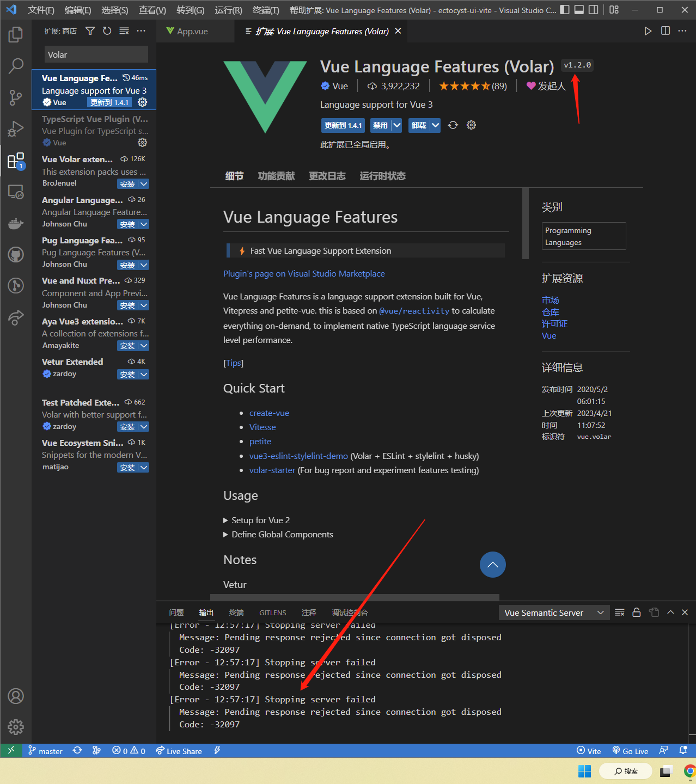Viewport: 696px width, 784px height.
Task: Run App.vue with the editor play button
Action: click(x=648, y=31)
